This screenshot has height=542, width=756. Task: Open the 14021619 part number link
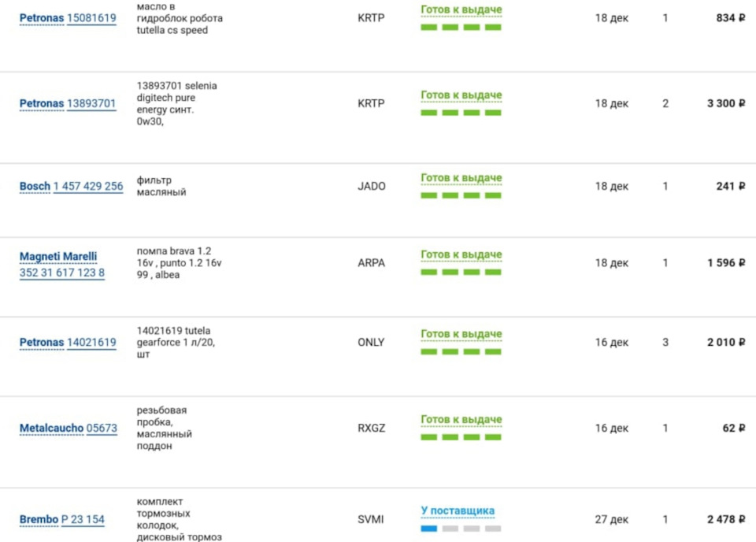click(x=91, y=343)
